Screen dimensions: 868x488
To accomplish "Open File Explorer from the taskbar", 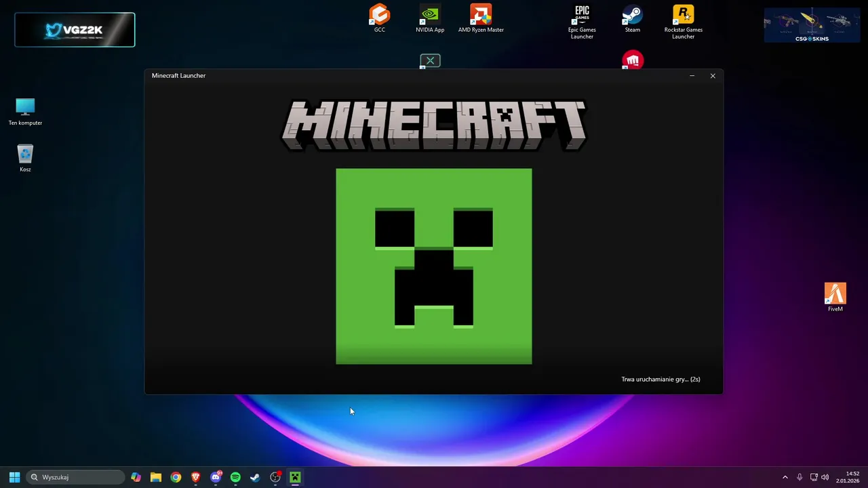I will click(156, 477).
